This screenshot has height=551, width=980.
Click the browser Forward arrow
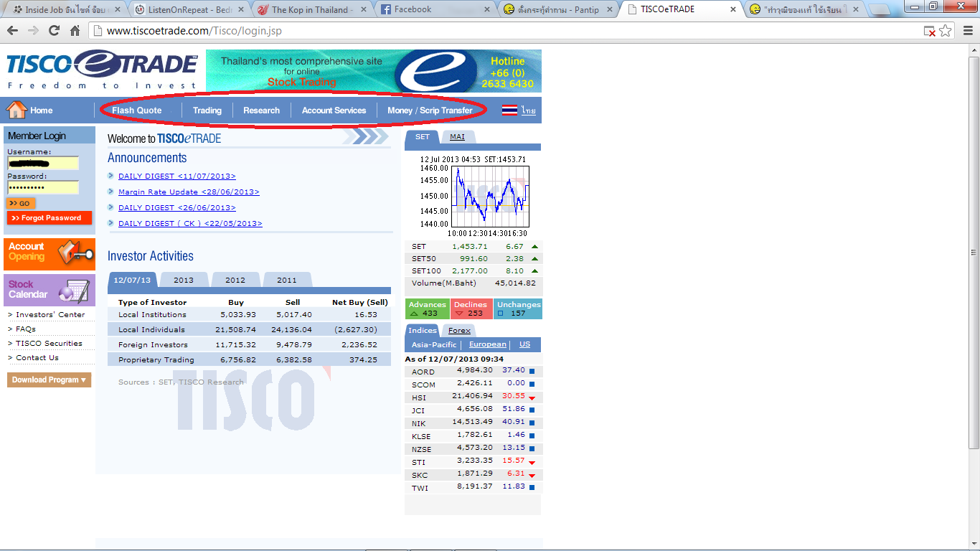(33, 31)
